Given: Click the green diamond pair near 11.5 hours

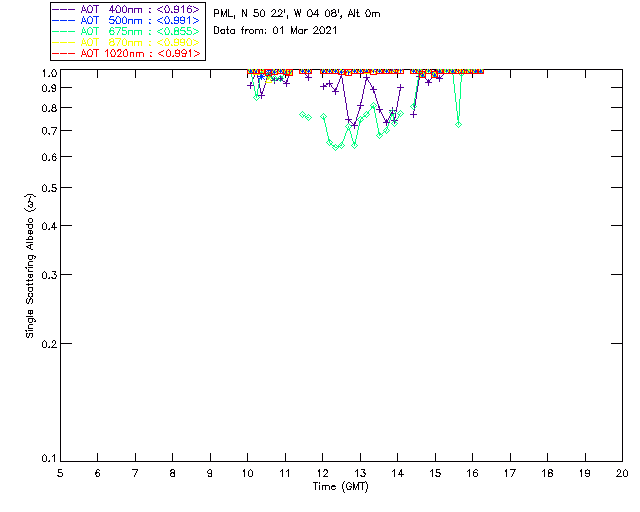Looking at the screenshot, I should (x=306, y=116).
